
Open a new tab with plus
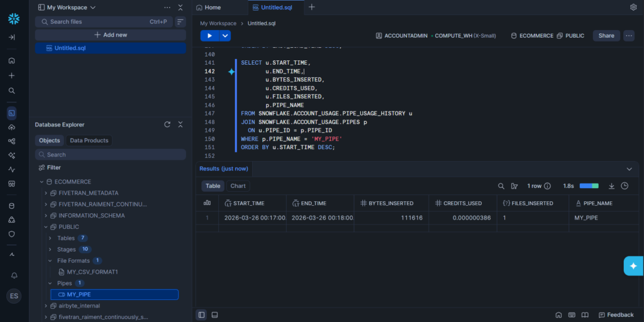pos(312,7)
